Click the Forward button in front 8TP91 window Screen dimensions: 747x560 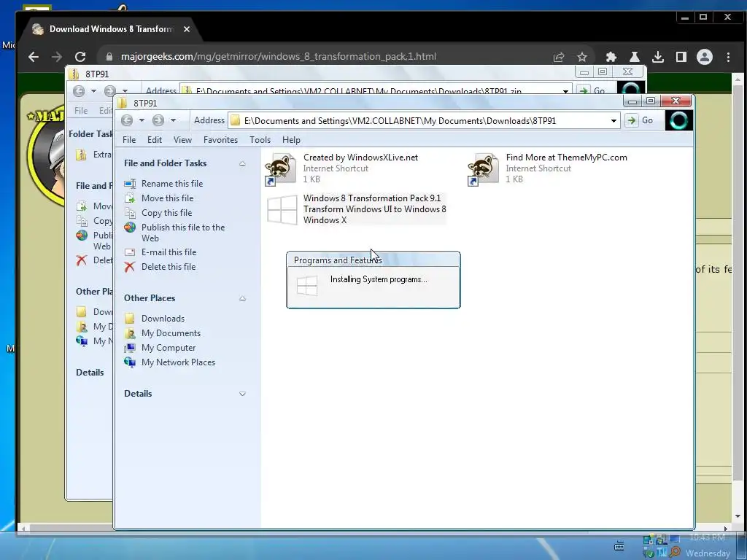(158, 120)
